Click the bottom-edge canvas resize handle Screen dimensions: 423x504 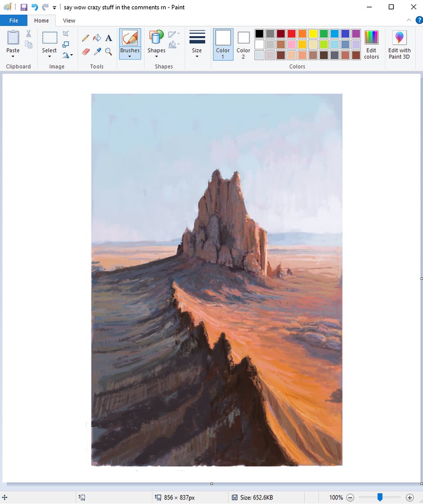(212, 483)
